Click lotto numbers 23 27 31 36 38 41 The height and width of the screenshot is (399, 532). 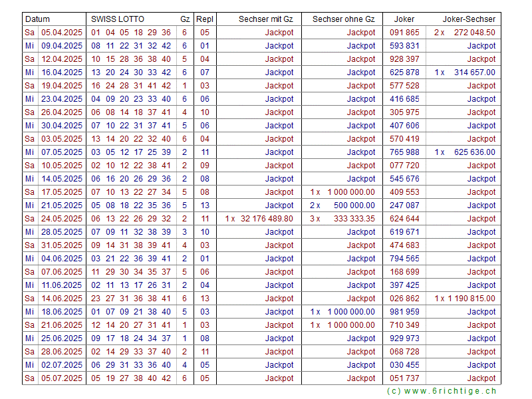131,299
